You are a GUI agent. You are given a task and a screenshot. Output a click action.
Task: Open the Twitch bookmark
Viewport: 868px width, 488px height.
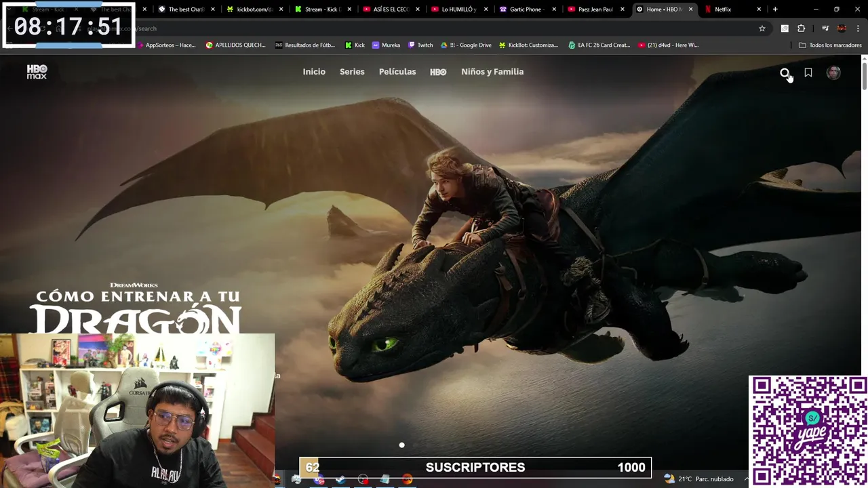(x=420, y=45)
